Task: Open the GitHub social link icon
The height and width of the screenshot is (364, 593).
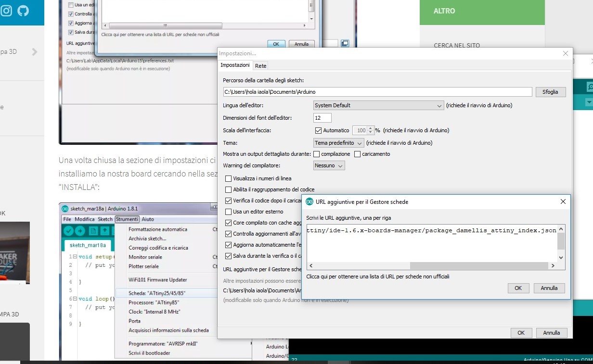Action: tap(23, 10)
